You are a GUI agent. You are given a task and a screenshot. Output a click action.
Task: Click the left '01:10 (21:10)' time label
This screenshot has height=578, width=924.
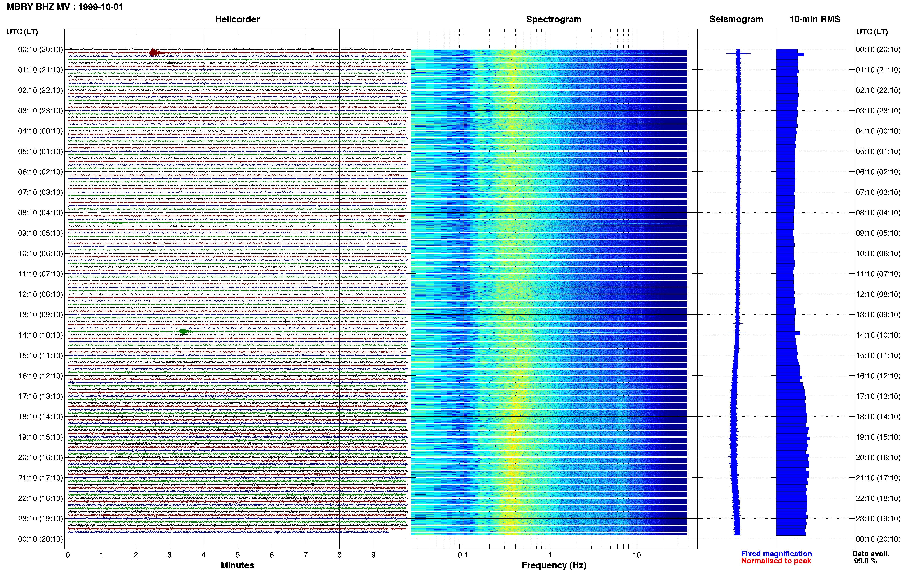point(41,70)
